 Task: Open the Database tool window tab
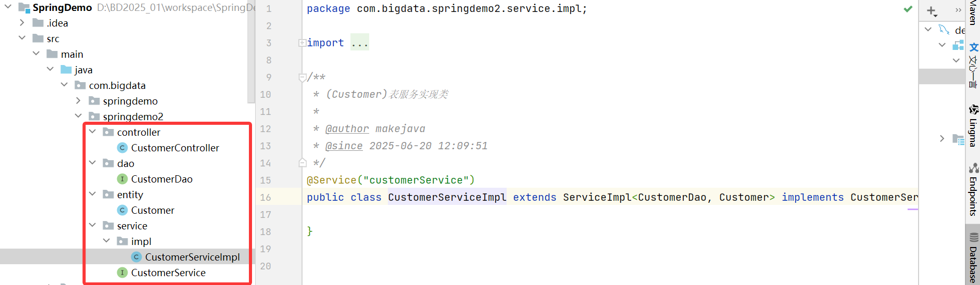[973, 257]
